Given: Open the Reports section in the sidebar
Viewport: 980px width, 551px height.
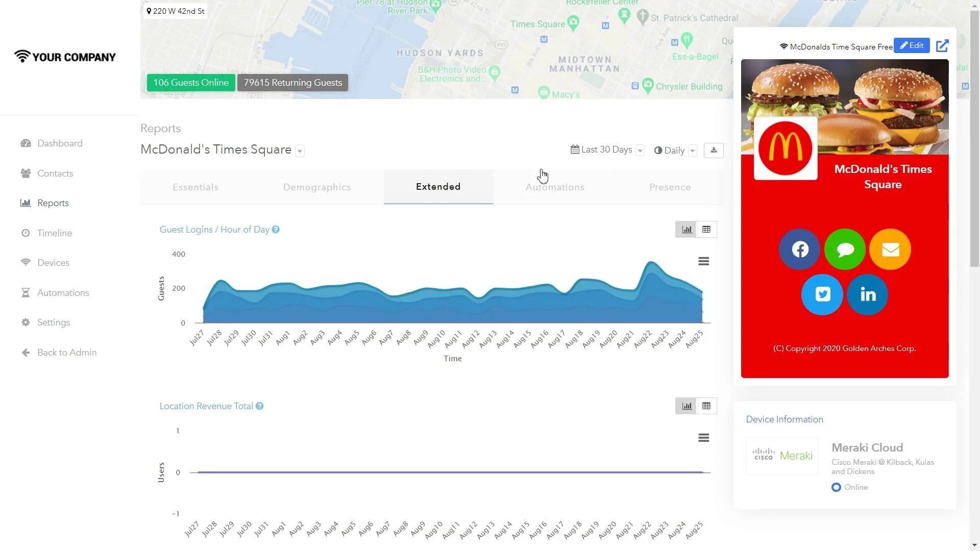Looking at the screenshot, I should click(x=53, y=203).
